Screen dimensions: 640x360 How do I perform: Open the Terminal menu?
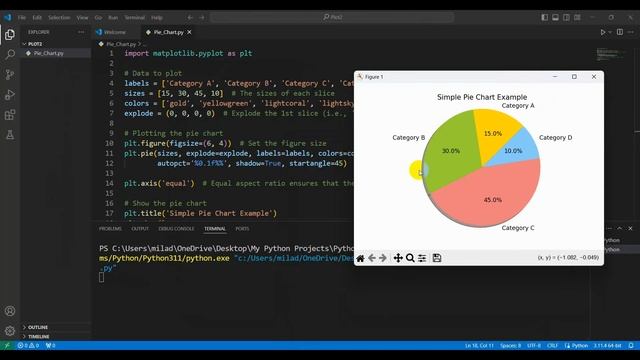(135, 18)
